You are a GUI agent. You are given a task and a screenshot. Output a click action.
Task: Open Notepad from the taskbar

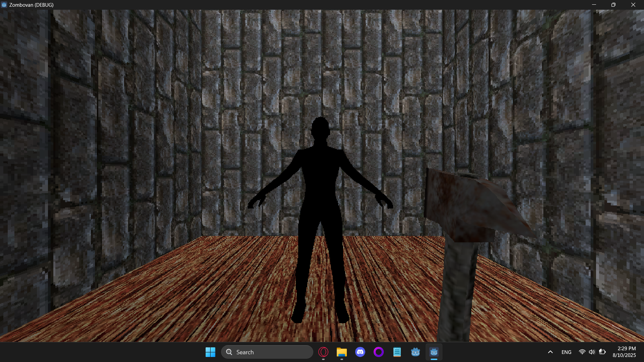(x=397, y=352)
